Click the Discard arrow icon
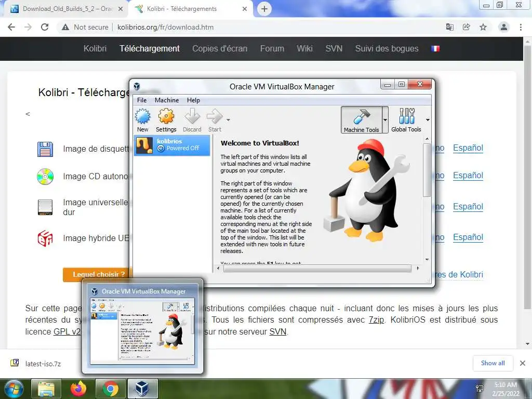 pos(192,117)
